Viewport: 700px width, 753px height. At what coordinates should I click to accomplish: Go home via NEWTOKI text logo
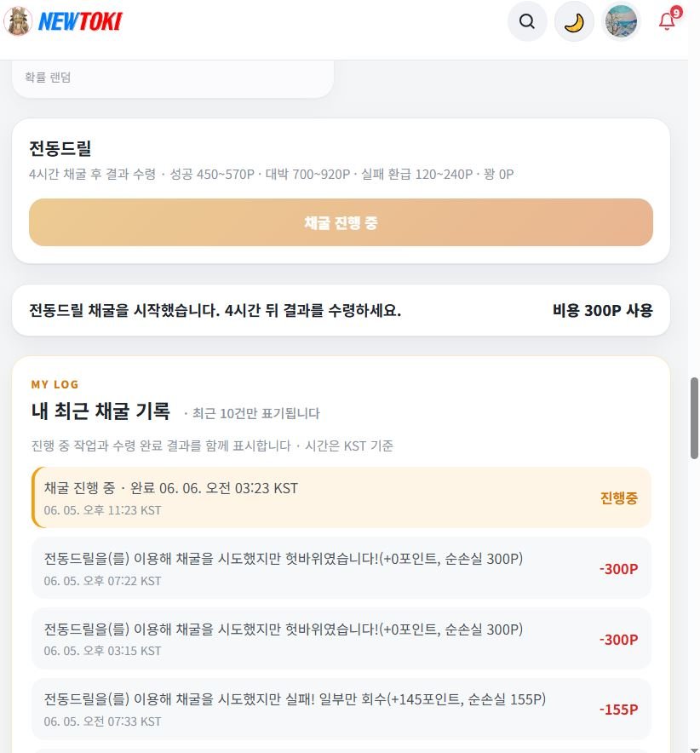pyautogui.click(x=80, y=21)
